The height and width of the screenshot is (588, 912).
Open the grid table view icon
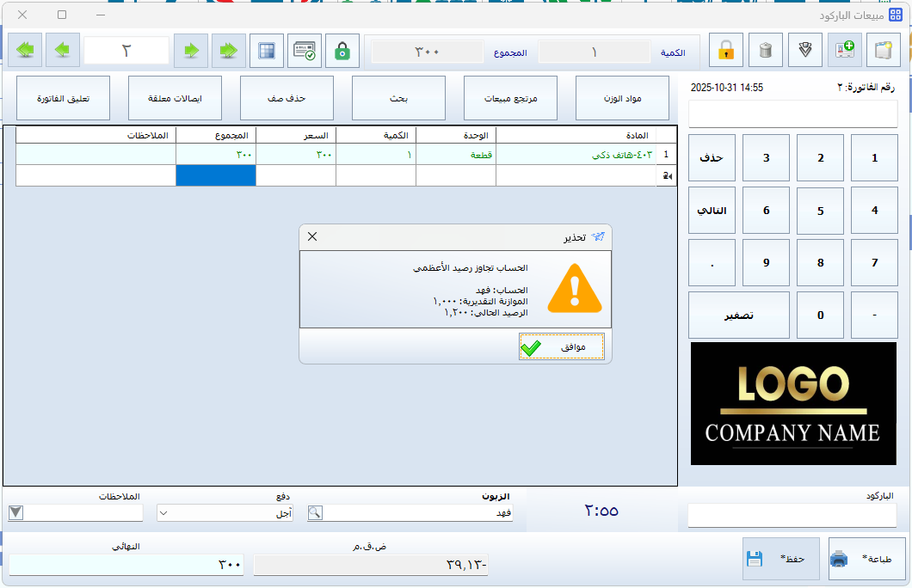267,51
